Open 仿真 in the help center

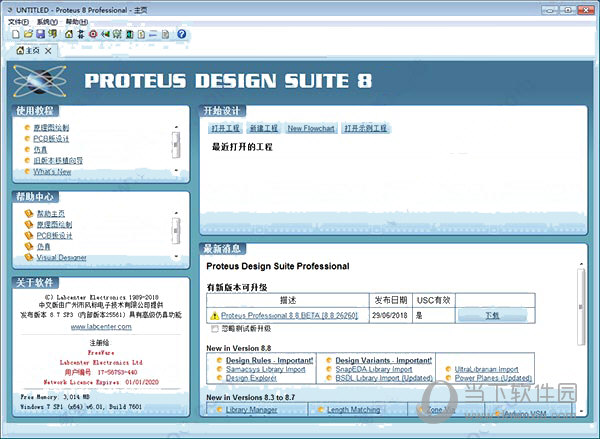(x=44, y=246)
